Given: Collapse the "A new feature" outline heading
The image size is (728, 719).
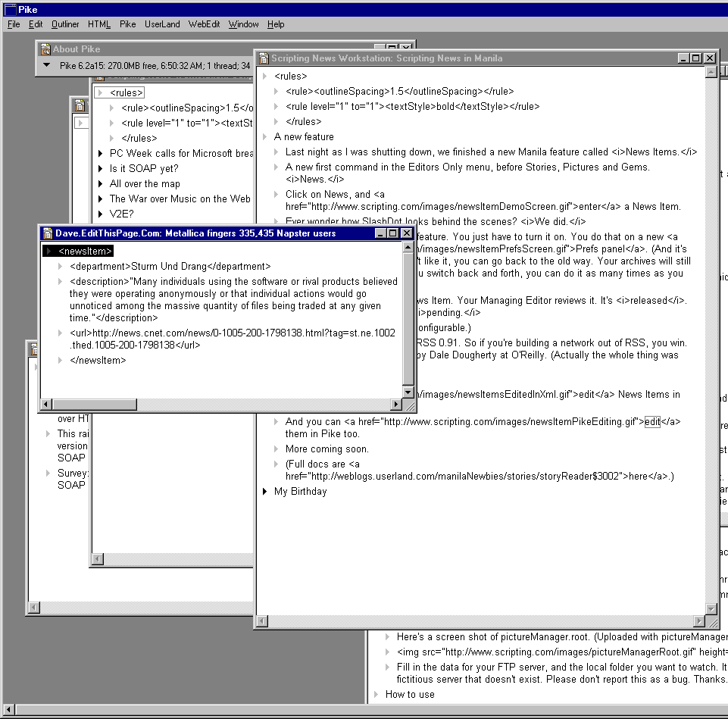Looking at the screenshot, I should click(x=264, y=137).
